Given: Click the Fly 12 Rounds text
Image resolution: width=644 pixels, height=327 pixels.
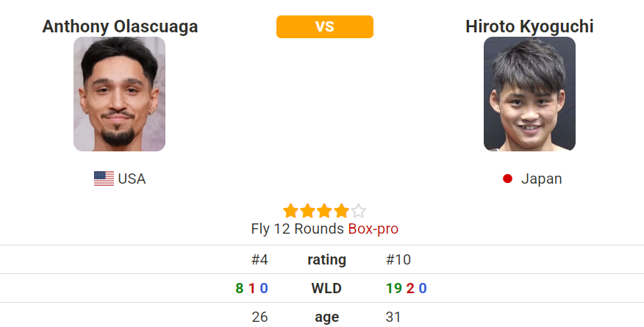Looking at the screenshot, I should [x=297, y=229].
